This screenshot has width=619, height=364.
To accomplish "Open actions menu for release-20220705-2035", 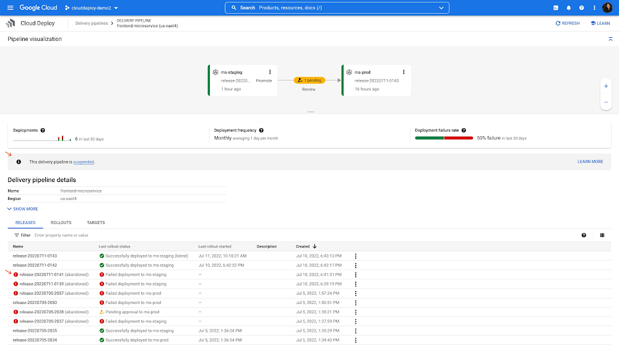I will point(356,331).
